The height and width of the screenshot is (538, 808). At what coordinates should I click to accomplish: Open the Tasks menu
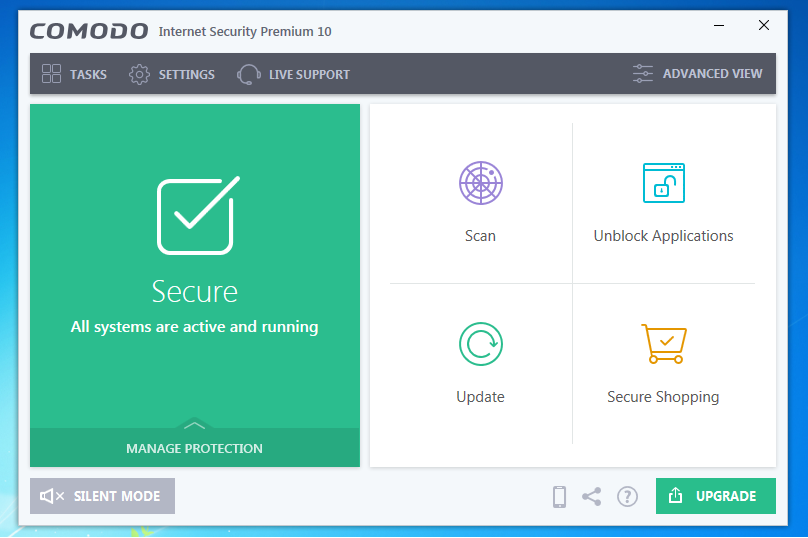point(74,74)
